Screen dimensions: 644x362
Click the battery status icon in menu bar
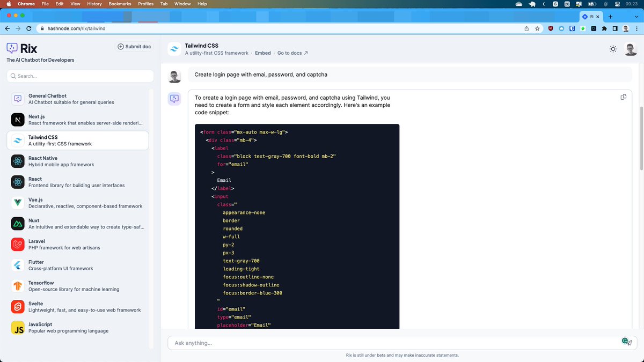[592, 4]
